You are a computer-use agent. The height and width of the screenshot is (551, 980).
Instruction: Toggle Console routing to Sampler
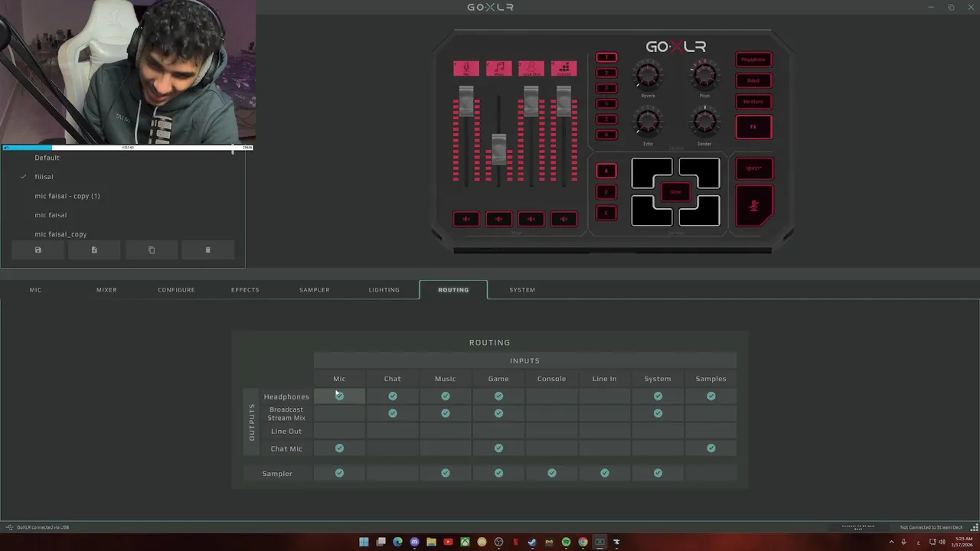pyautogui.click(x=551, y=473)
